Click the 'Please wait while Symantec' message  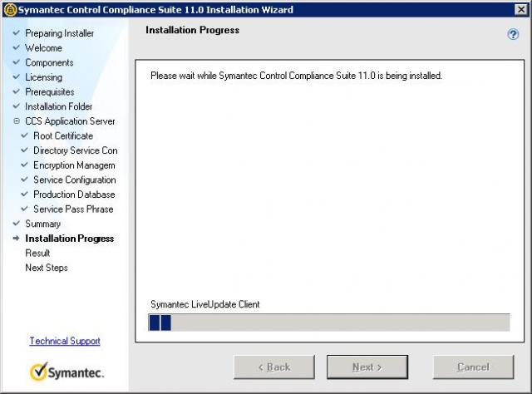tap(296, 76)
